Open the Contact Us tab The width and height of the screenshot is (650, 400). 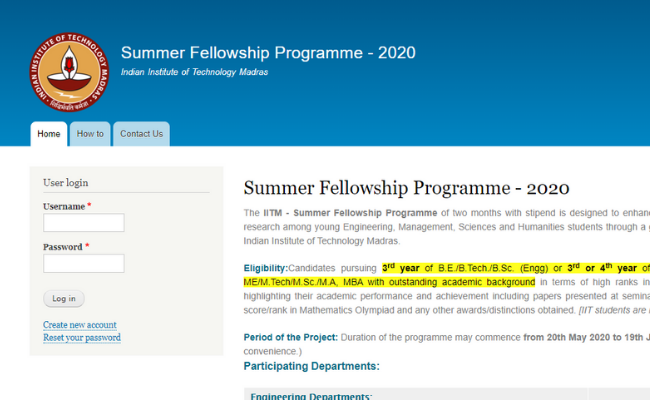(x=141, y=134)
